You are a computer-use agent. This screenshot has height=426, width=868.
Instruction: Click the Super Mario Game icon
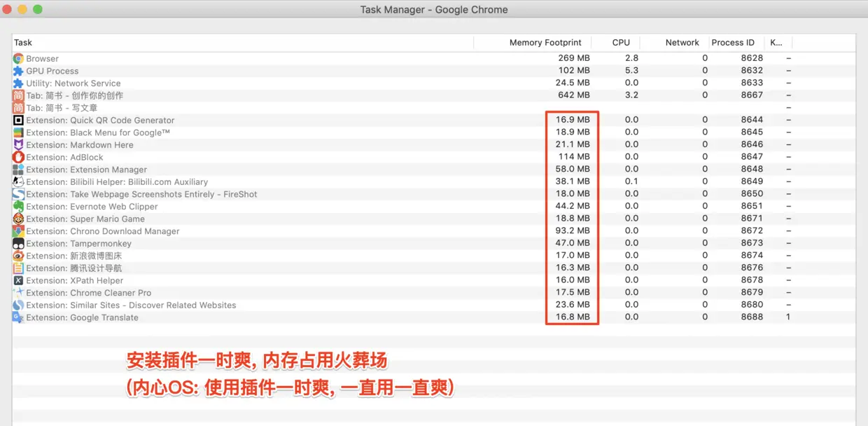click(x=18, y=219)
